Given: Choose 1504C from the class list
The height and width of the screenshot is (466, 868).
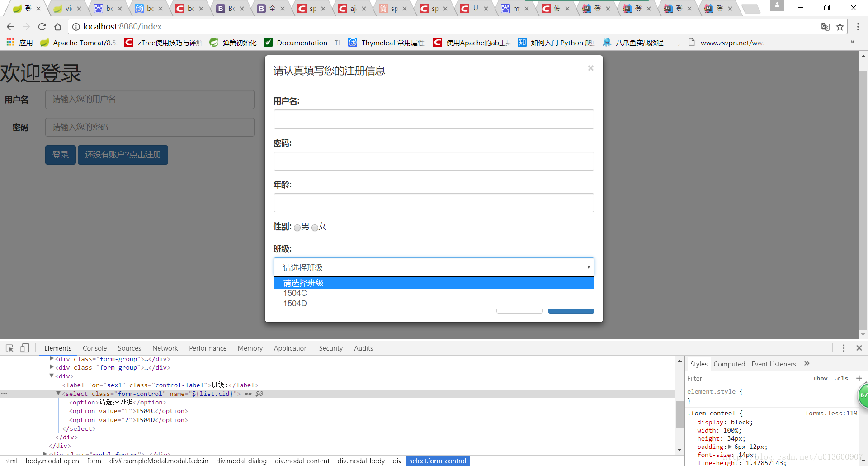Looking at the screenshot, I should pos(434,293).
